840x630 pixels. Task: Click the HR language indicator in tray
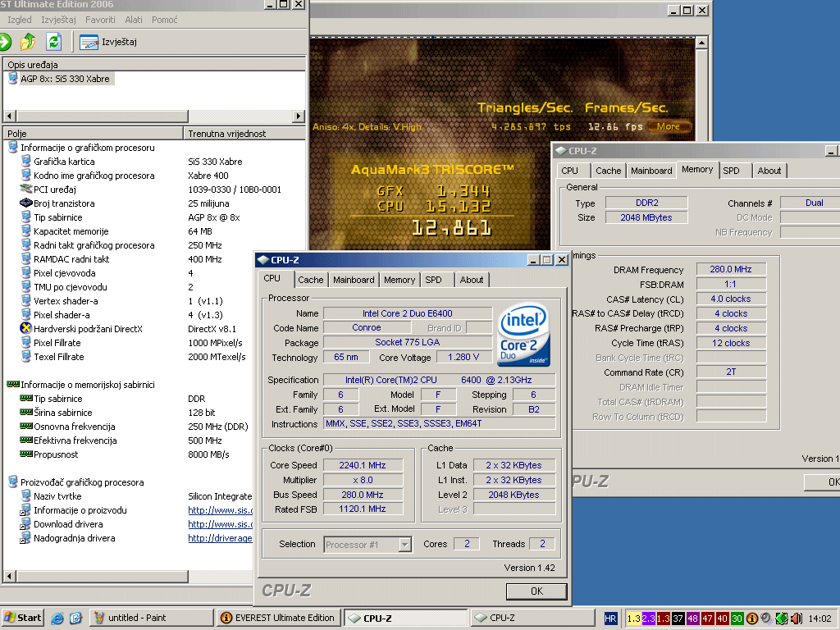[x=610, y=619]
